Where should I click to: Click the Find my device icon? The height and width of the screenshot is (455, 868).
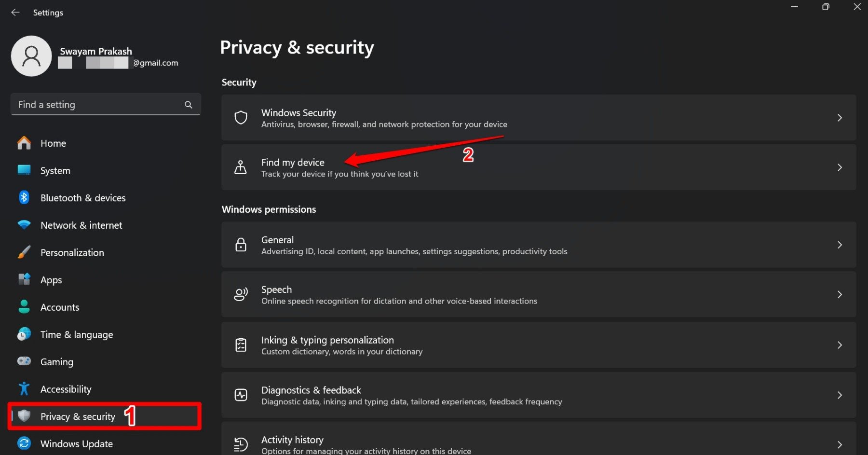tap(241, 167)
